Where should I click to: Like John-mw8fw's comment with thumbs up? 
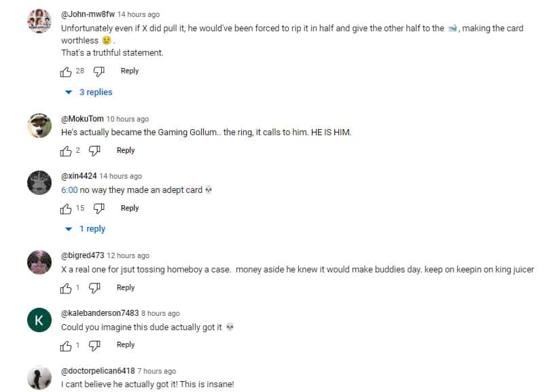point(65,71)
